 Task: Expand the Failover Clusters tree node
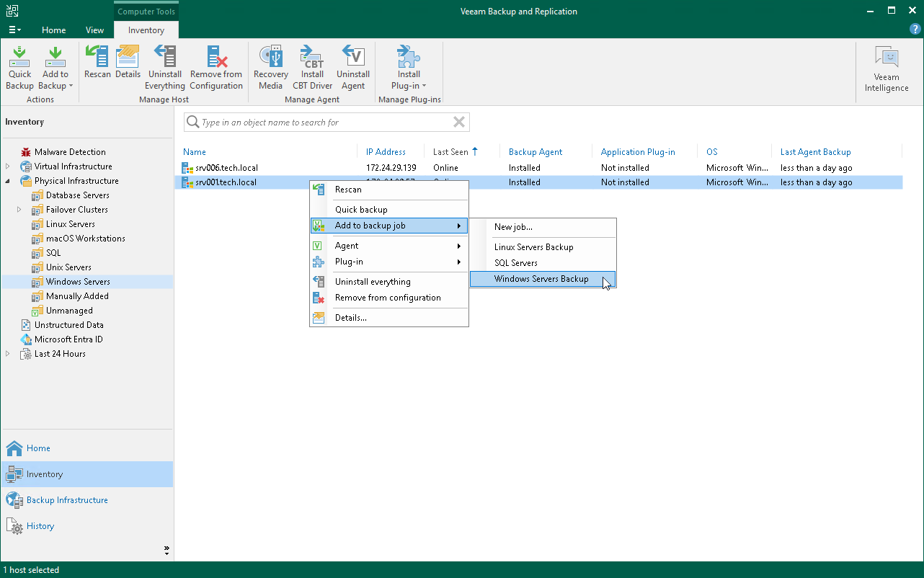19,210
